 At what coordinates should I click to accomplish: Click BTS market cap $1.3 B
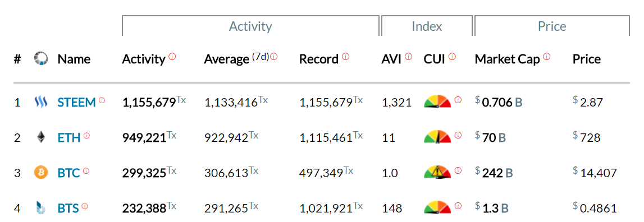492,209
